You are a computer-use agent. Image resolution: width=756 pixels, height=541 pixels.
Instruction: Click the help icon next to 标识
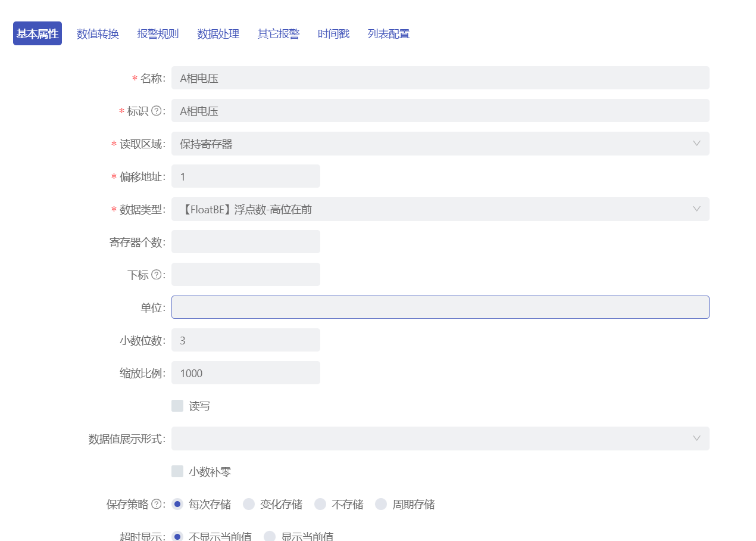[x=157, y=111]
